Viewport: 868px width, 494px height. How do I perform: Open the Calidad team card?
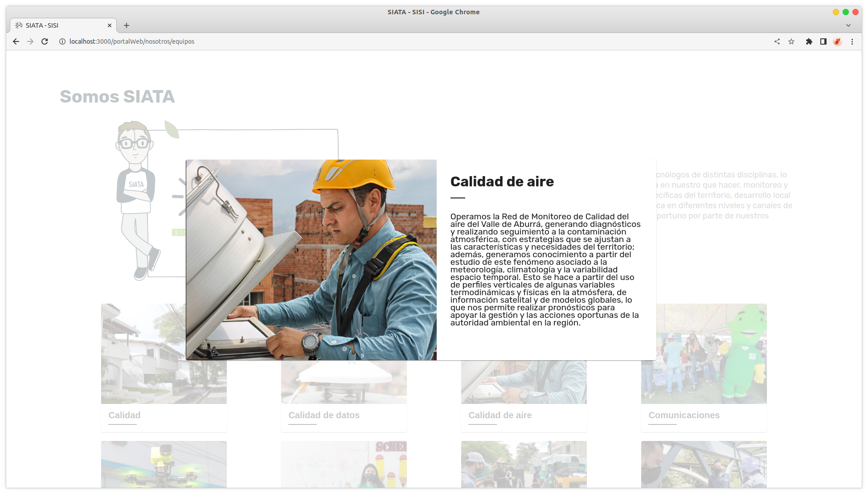pos(164,368)
